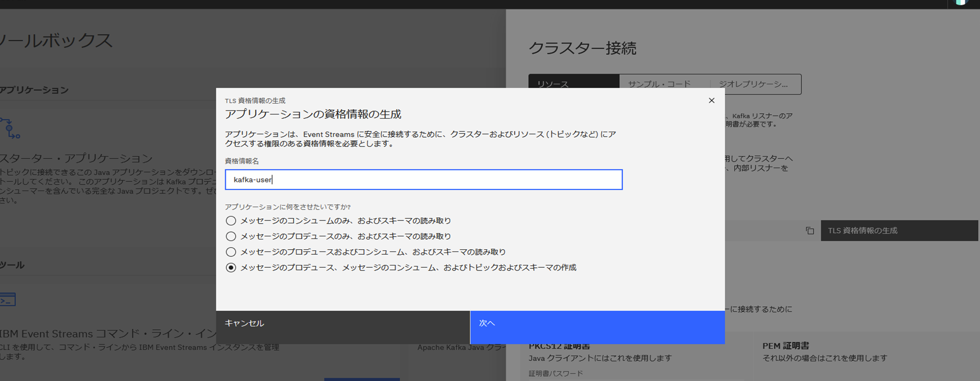Select the トピックおよびスキーマの作成 radio option
980x381 pixels.
pos(231,268)
